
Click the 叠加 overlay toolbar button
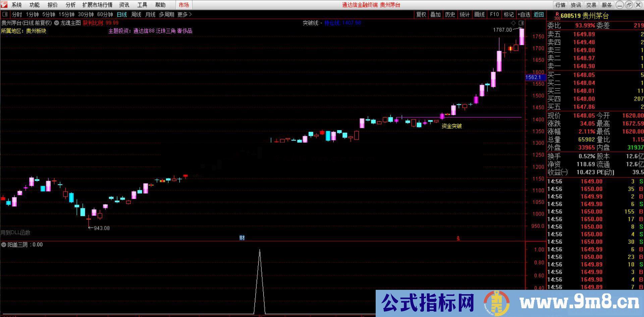tap(435, 14)
